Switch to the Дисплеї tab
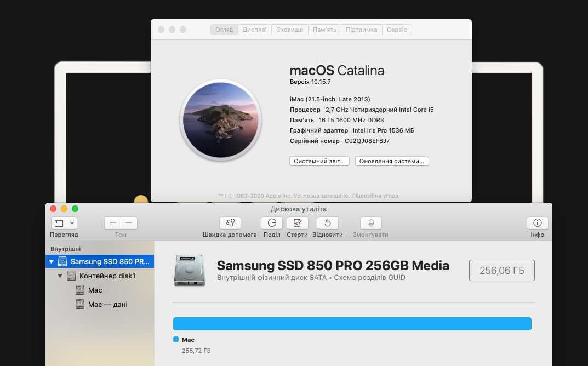Viewport: 588px width, 366px height. point(255,30)
